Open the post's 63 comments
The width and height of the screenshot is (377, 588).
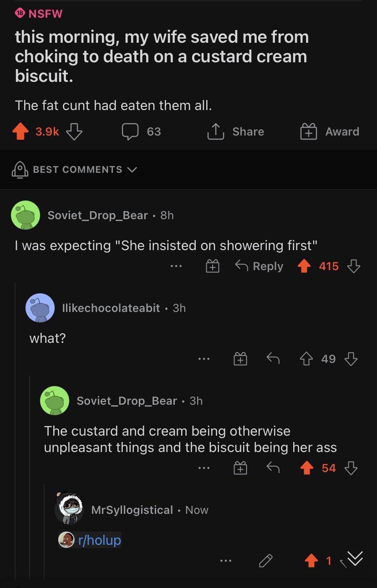point(141,132)
